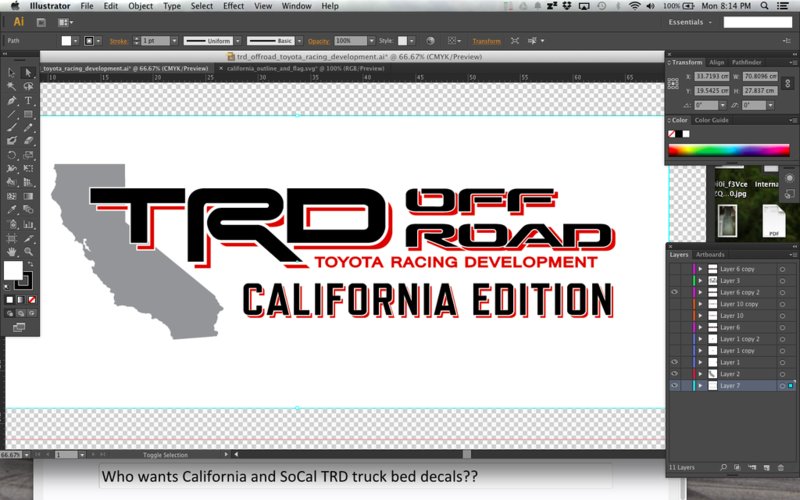Switch to california_outline_and_flag.svg document tab
Image resolution: width=800 pixels, height=500 pixels.
click(305, 68)
